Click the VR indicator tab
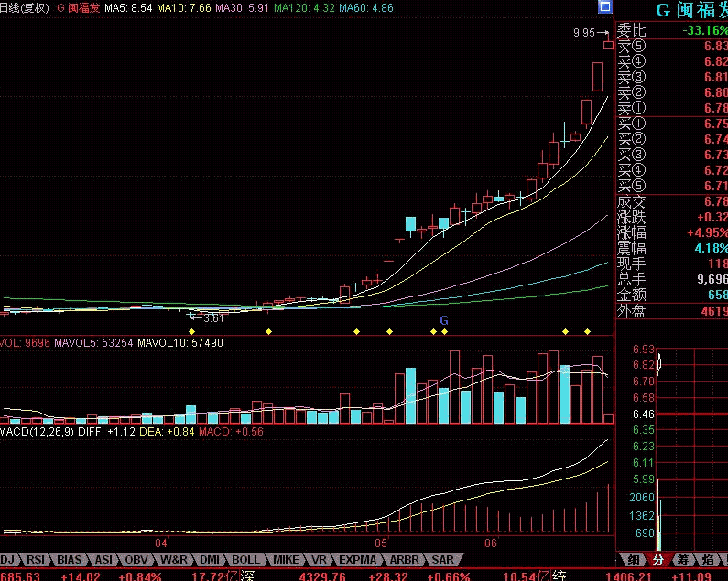The image size is (728, 581). (319, 559)
